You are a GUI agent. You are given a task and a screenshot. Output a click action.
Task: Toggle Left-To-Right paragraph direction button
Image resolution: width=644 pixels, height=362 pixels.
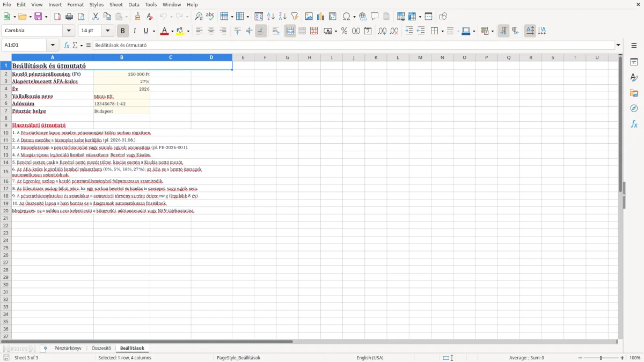click(x=503, y=31)
